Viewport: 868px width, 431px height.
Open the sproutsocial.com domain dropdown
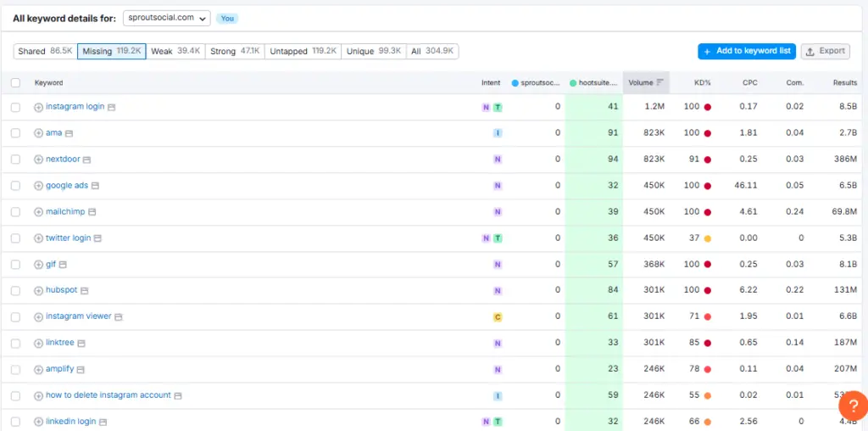point(167,18)
